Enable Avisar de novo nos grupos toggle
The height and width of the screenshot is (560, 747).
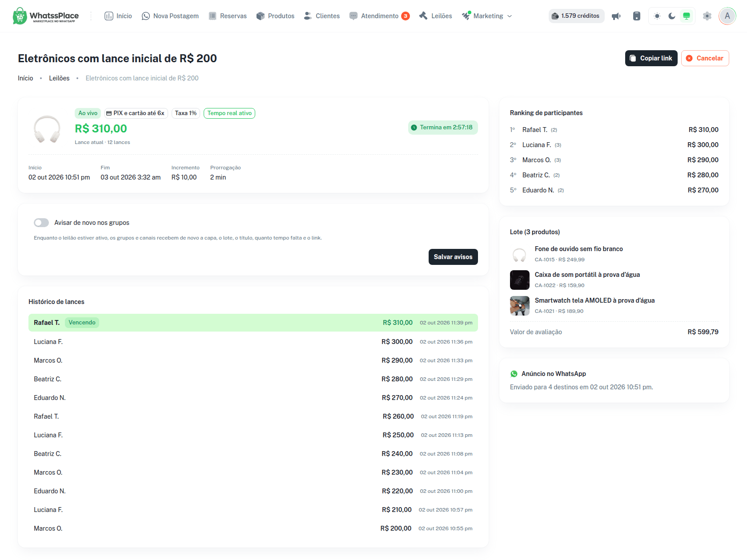[41, 223]
